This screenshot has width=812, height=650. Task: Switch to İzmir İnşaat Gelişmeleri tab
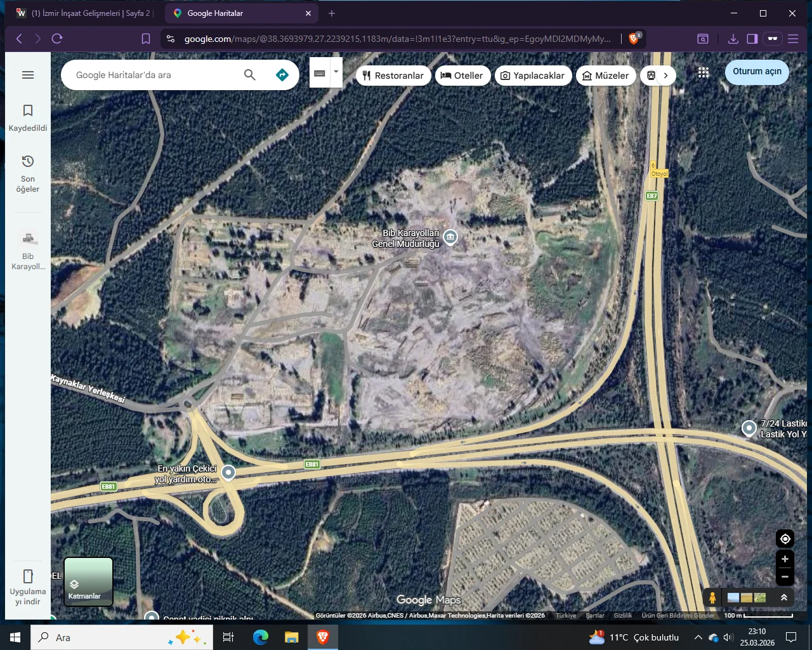click(x=86, y=13)
